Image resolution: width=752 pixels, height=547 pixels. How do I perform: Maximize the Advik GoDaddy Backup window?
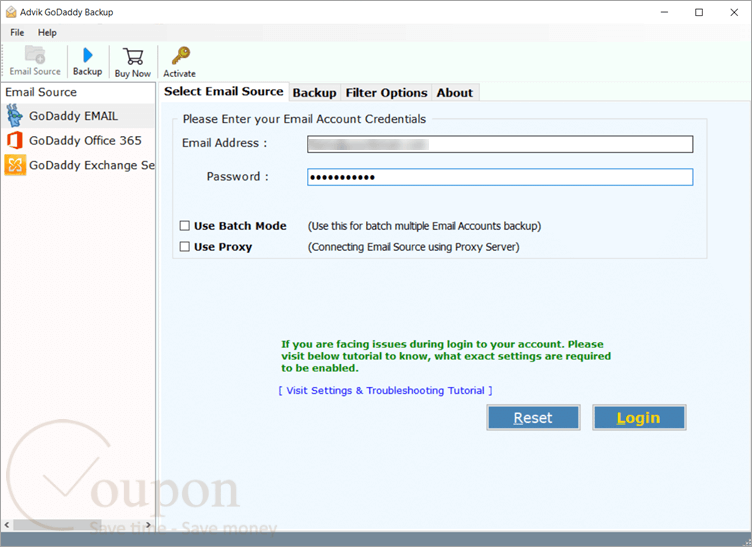point(699,12)
